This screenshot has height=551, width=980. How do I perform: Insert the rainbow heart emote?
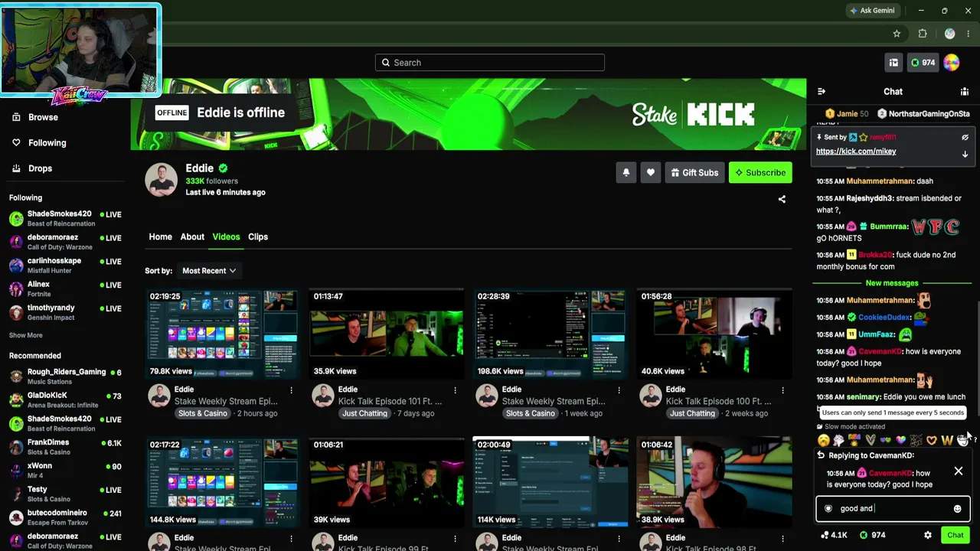(900, 440)
